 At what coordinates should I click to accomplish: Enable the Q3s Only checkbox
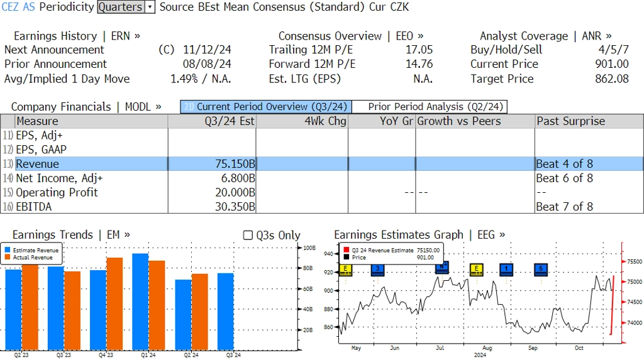(248, 235)
